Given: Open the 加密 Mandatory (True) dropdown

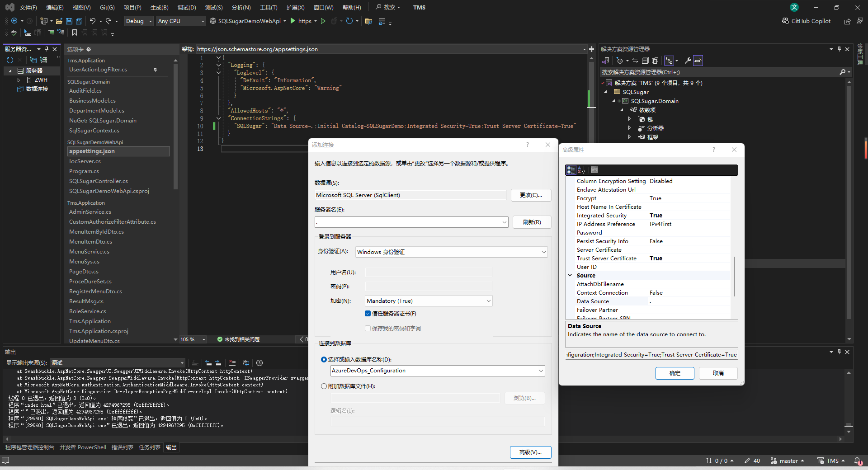Looking at the screenshot, I should [488, 301].
